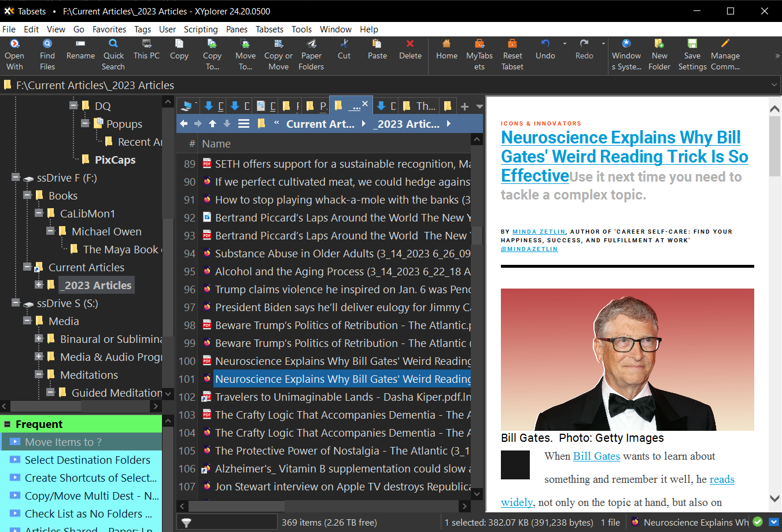
Task: Open the Undo dropdown arrow
Action: pyautogui.click(x=565, y=43)
